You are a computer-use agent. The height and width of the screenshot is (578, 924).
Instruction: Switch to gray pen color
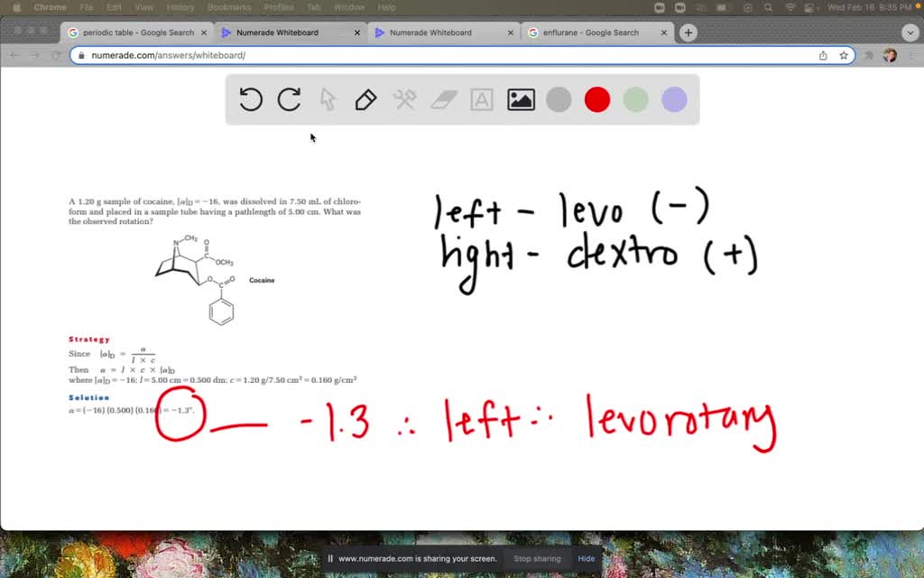pos(558,99)
